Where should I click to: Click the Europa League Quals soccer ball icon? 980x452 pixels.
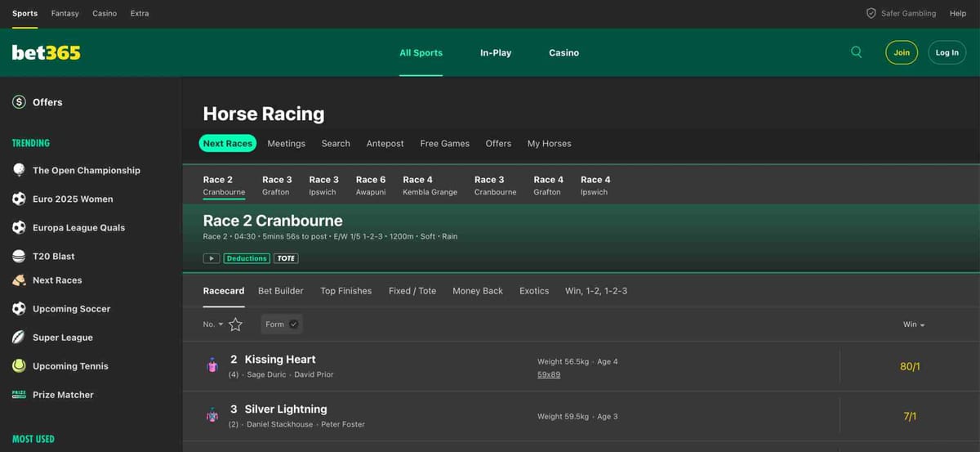click(x=19, y=227)
